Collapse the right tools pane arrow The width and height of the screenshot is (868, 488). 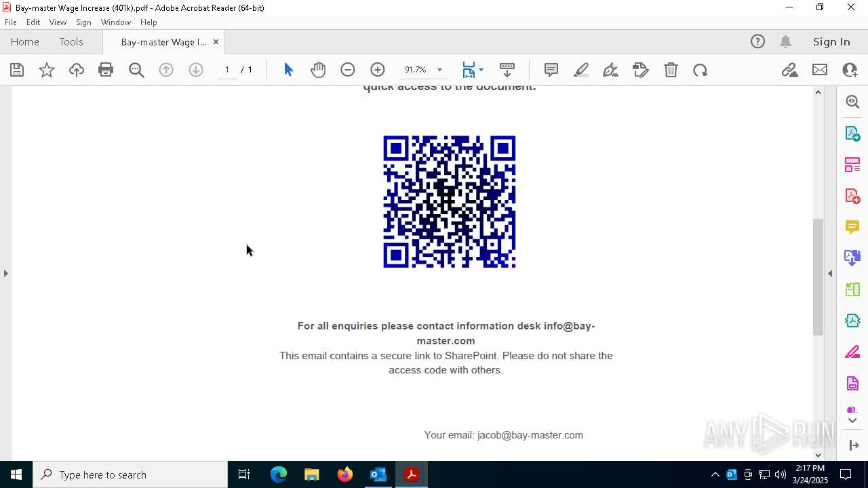tap(830, 274)
